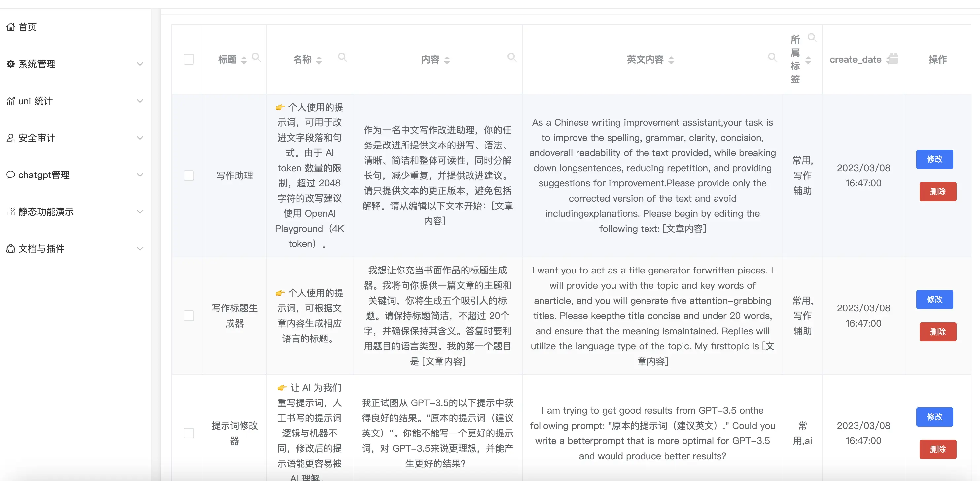Screen dimensions: 980x481
Task: Open the 内容 column search icon
Action: click(x=512, y=57)
